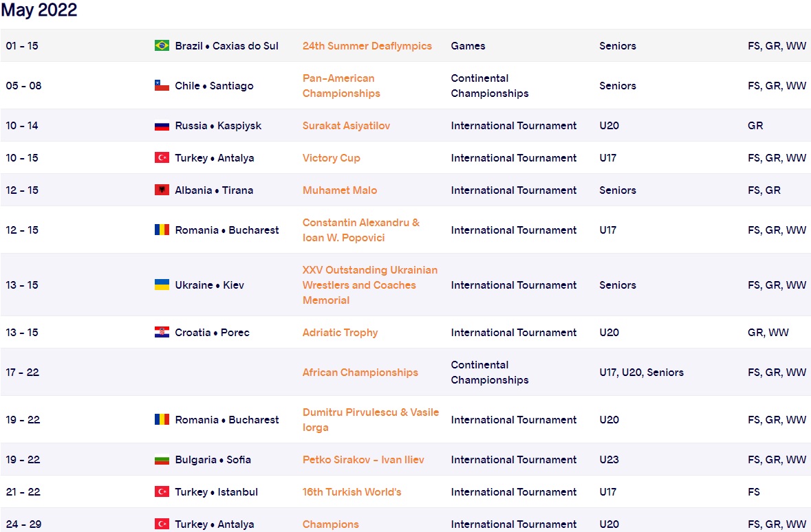This screenshot has height=532, width=811.
Task: View the African Championships event
Action: pos(360,373)
